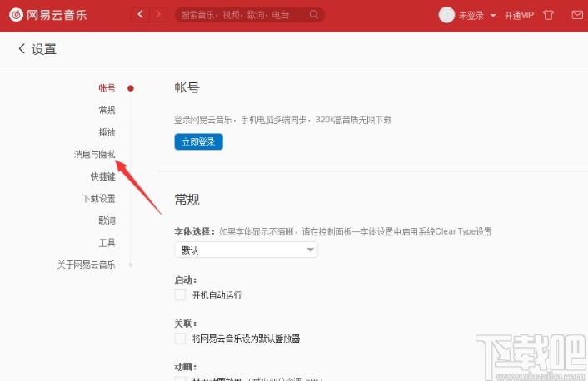Focus the music search box
588x381 pixels.
tap(249, 15)
